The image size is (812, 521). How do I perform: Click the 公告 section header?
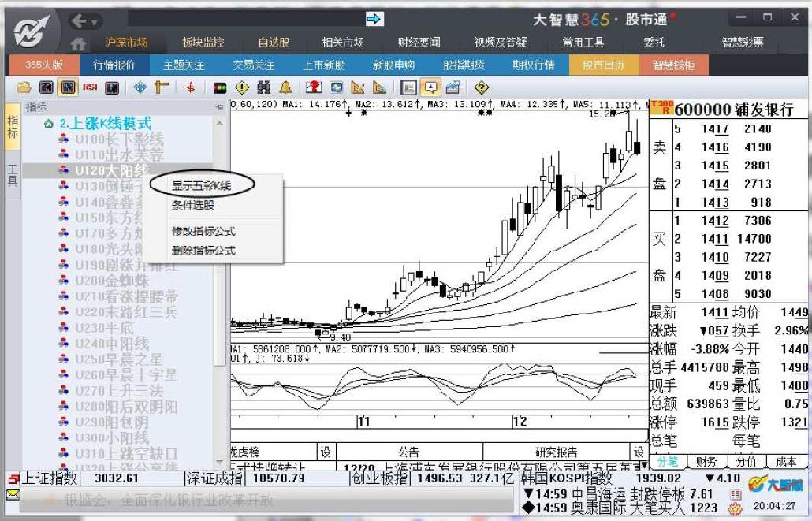tap(408, 452)
